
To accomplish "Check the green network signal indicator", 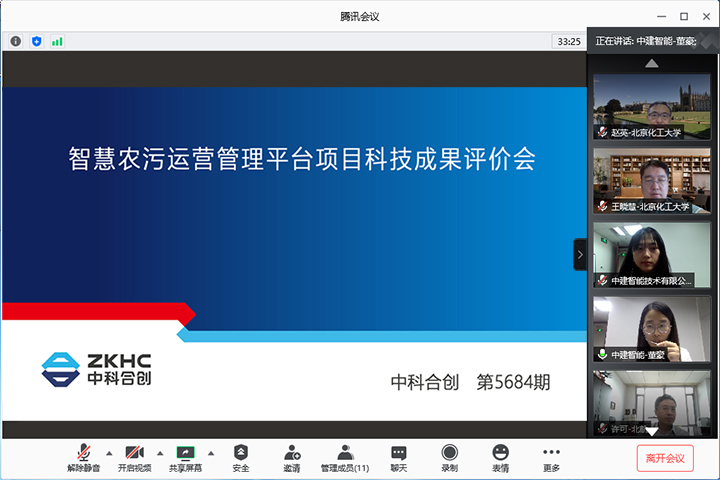I will 57,41.
